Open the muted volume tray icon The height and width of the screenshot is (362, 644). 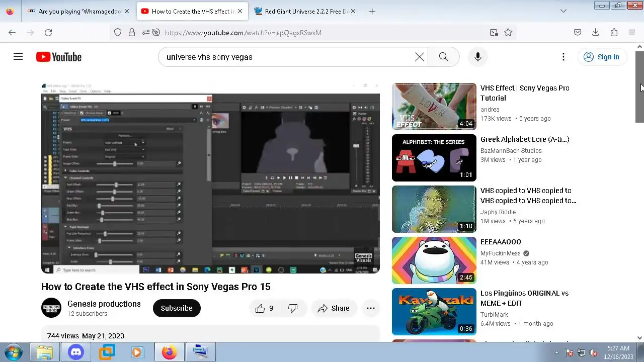click(x=593, y=352)
